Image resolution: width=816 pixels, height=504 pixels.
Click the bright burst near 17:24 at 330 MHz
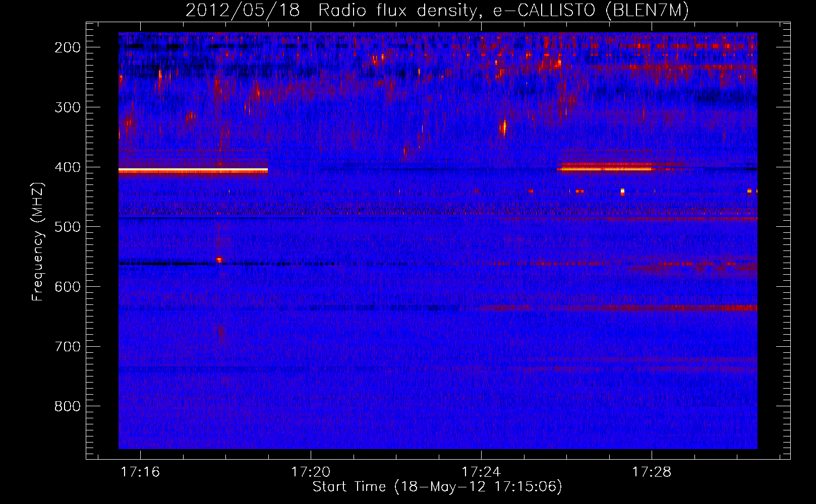tap(504, 127)
